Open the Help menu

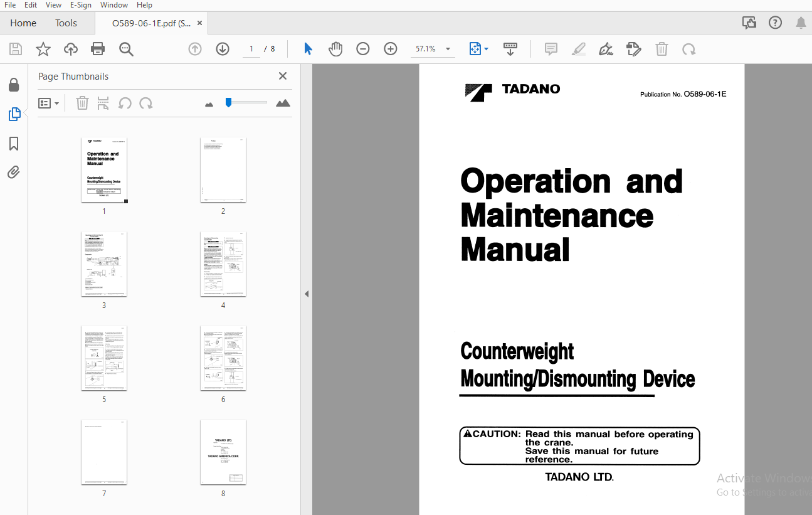click(144, 5)
